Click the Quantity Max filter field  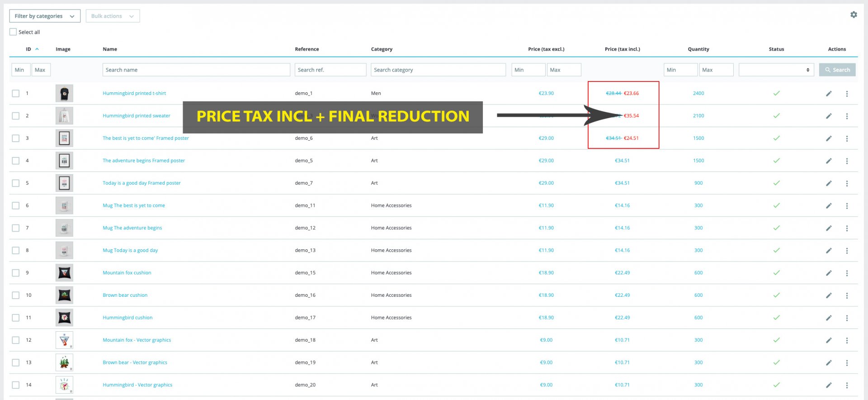[717, 70]
